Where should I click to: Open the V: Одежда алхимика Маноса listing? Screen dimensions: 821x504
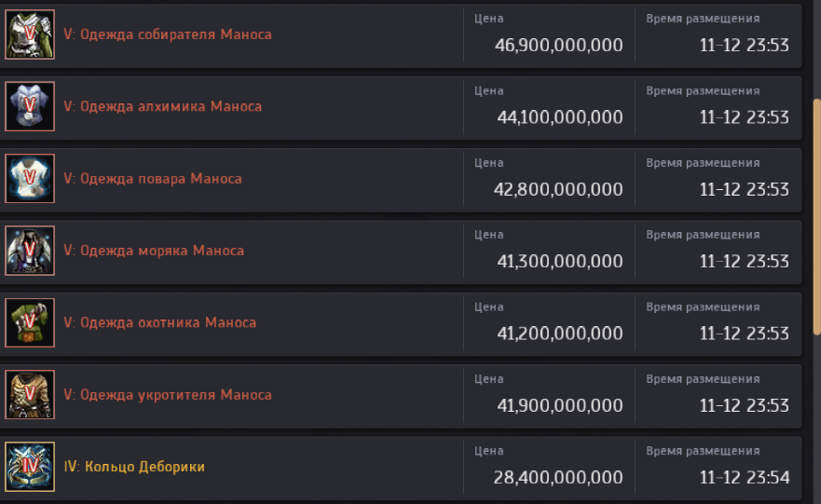coord(162,106)
